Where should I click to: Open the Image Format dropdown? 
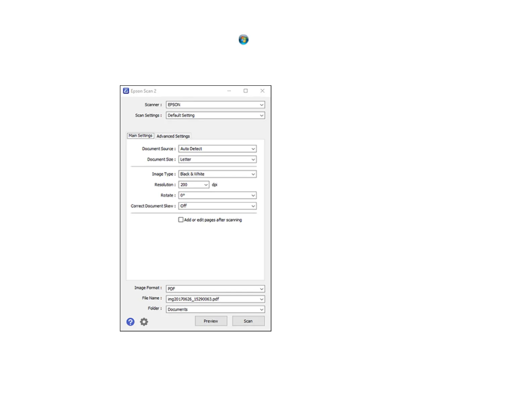click(215, 289)
